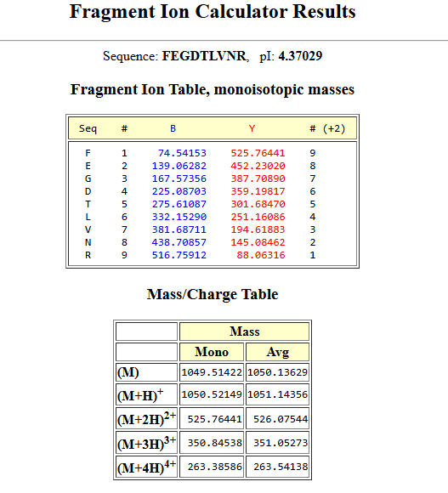Click Y ion value 251.16086
Image resolution: width=448 pixels, height=493 pixels.
(258, 217)
